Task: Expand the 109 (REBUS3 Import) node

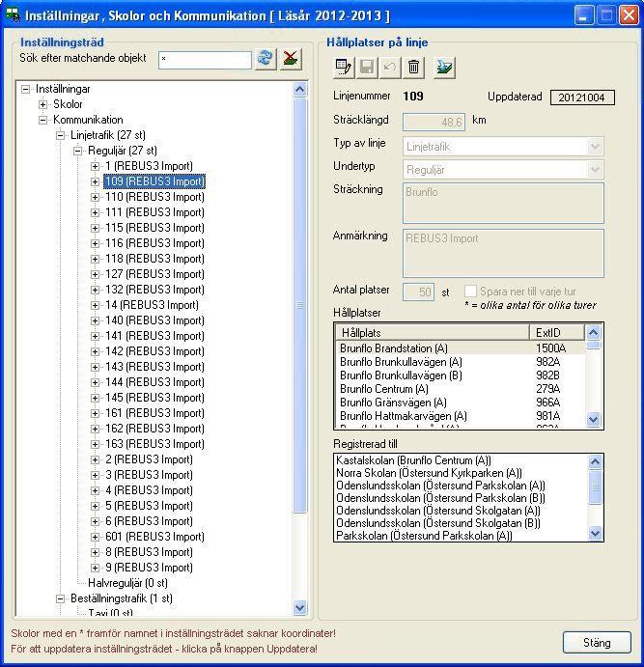Action: [95, 182]
